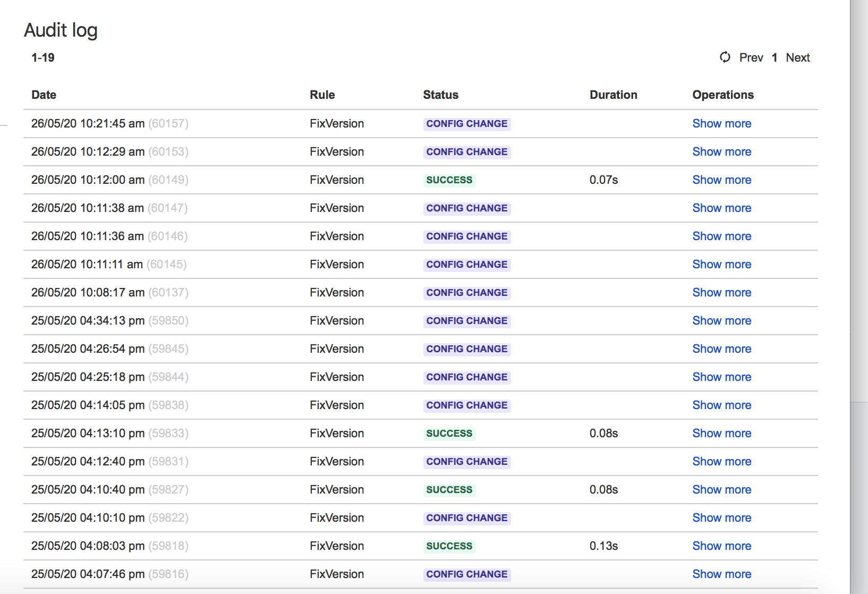
Task: Select the FixVersion rule name on entry 60137
Action: [x=336, y=292]
